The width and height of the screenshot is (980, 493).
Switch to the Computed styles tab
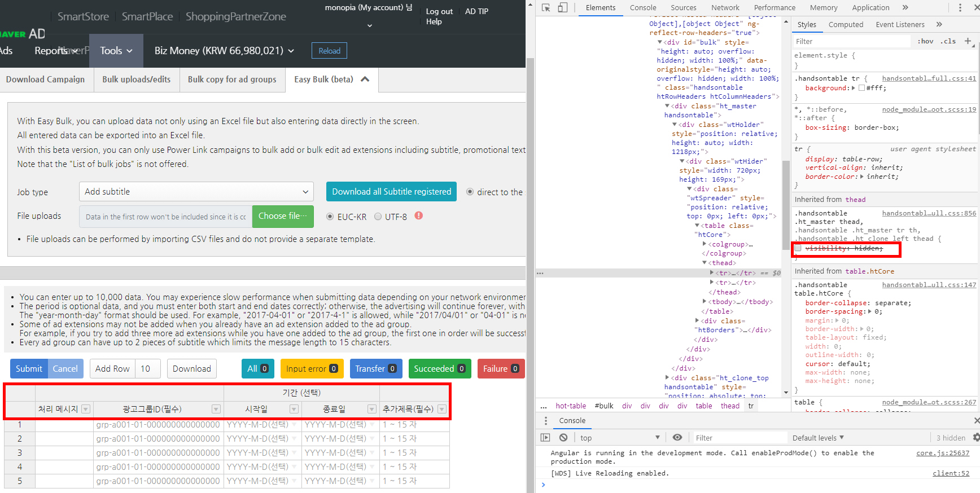846,24
